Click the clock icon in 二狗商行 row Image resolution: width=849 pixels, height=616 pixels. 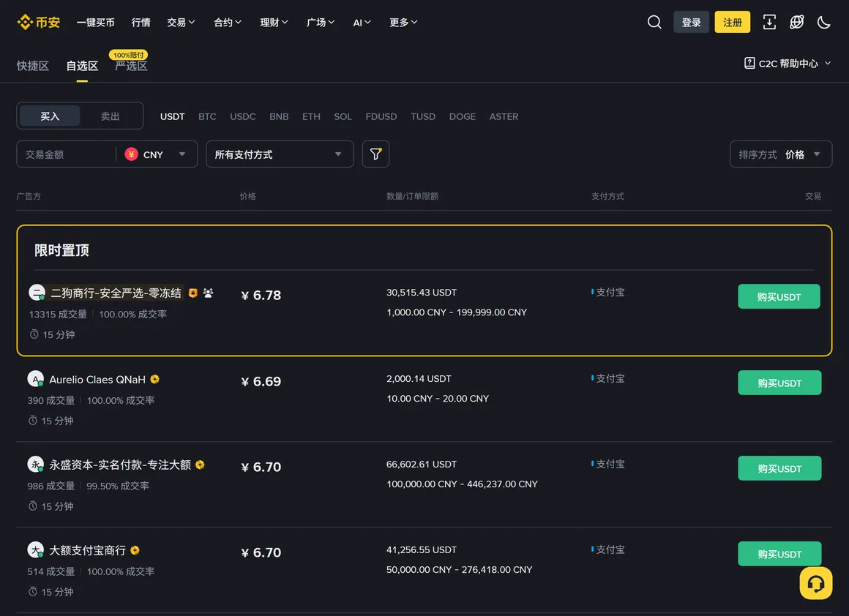tap(34, 334)
